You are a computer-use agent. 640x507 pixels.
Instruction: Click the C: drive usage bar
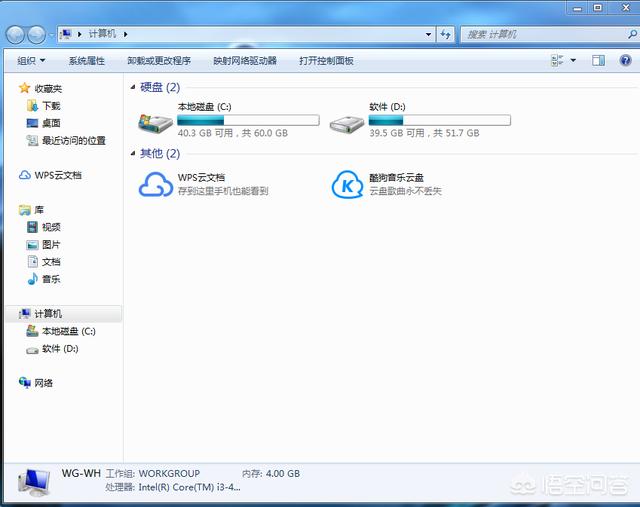tap(248, 120)
